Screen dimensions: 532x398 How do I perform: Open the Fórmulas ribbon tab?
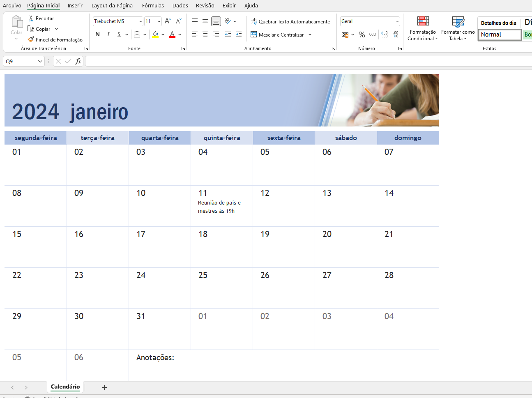[153, 6]
